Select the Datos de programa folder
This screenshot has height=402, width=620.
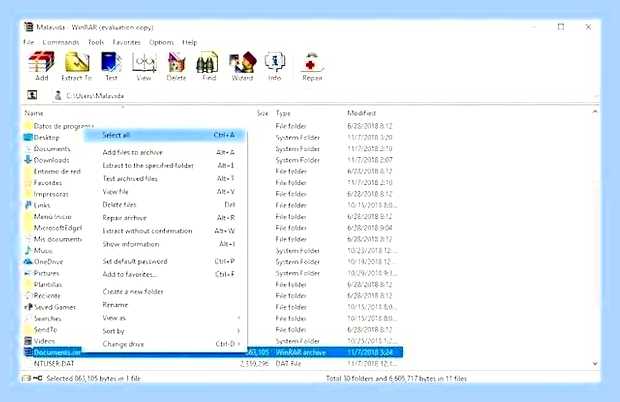pos(64,126)
